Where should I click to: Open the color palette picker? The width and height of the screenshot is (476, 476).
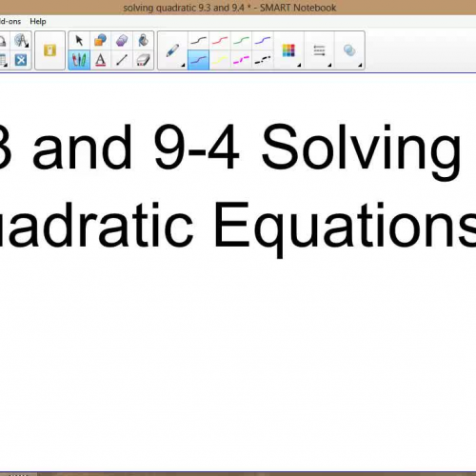tap(288, 50)
